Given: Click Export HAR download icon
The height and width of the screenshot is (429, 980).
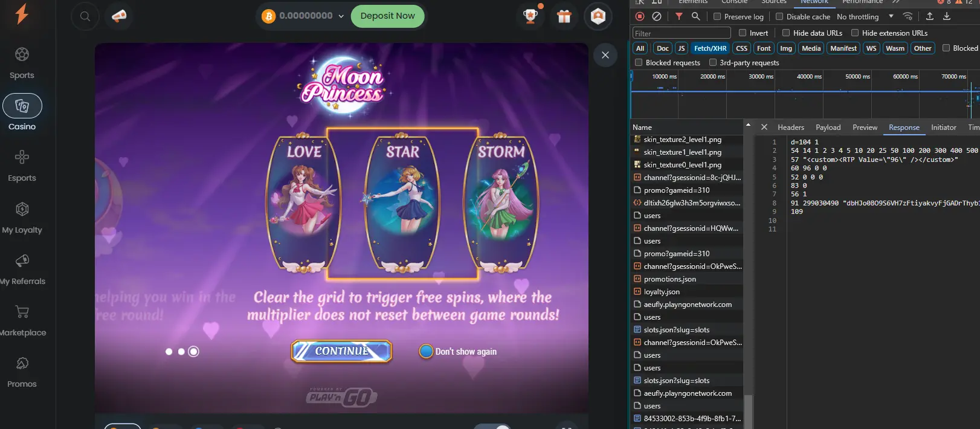Looking at the screenshot, I should pos(947,16).
